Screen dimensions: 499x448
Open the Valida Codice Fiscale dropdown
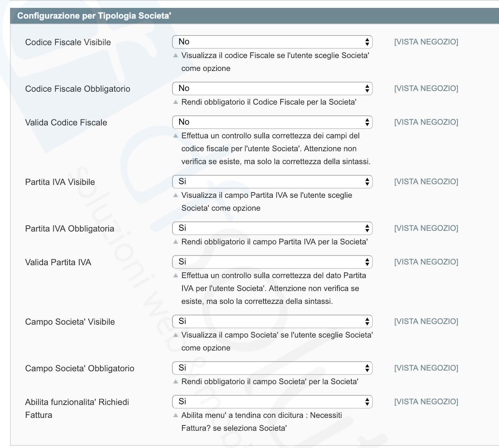coord(272,122)
